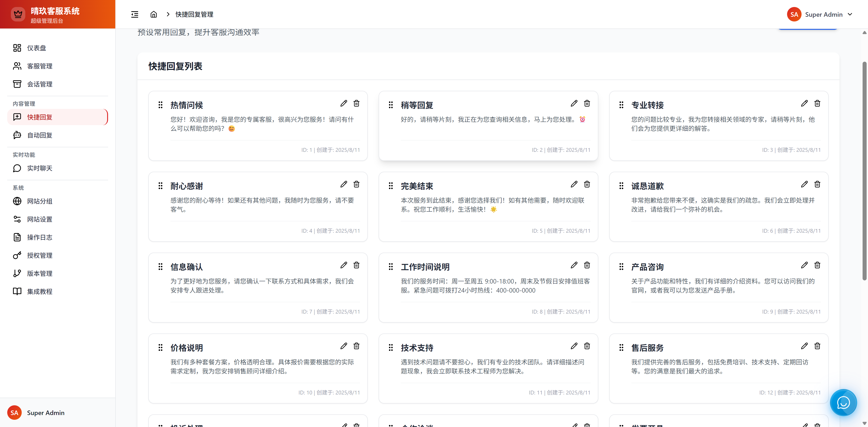Click the home icon in breadcrumb
The image size is (868, 427).
154,14
